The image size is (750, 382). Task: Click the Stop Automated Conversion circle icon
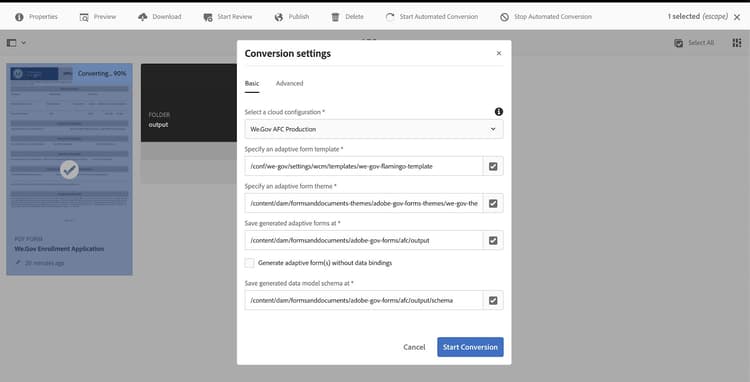tap(504, 17)
